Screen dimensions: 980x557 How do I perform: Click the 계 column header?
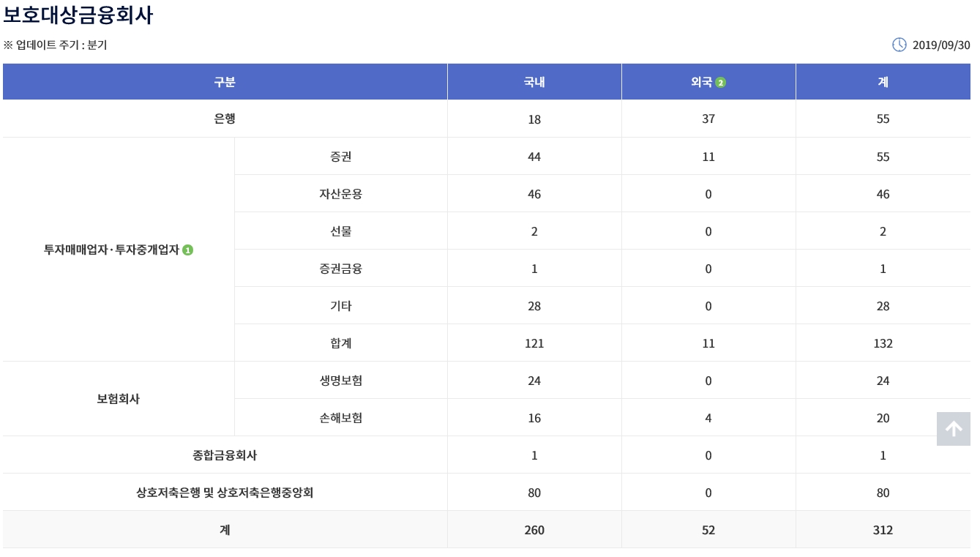(x=883, y=82)
